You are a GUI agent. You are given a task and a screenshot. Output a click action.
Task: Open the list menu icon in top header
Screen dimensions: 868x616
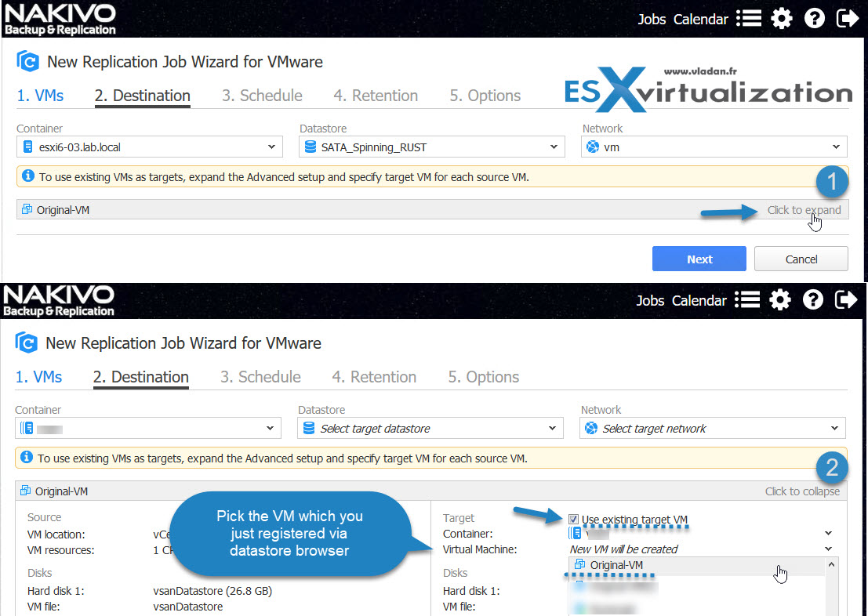(749, 19)
